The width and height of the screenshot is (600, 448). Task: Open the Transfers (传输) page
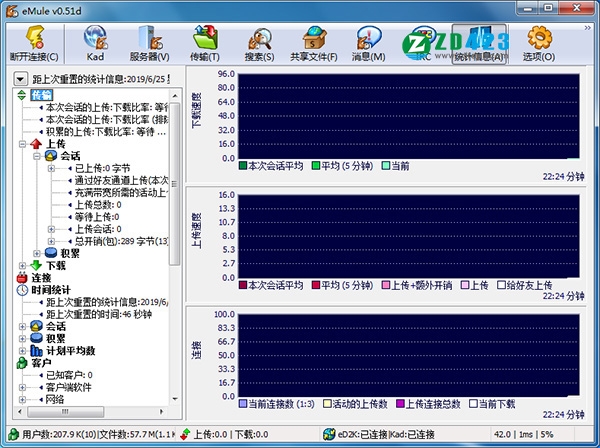tap(207, 43)
